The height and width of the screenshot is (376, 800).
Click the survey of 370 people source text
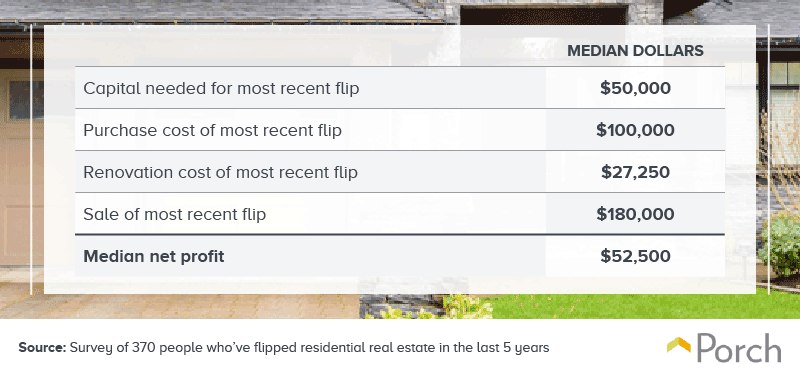click(309, 348)
